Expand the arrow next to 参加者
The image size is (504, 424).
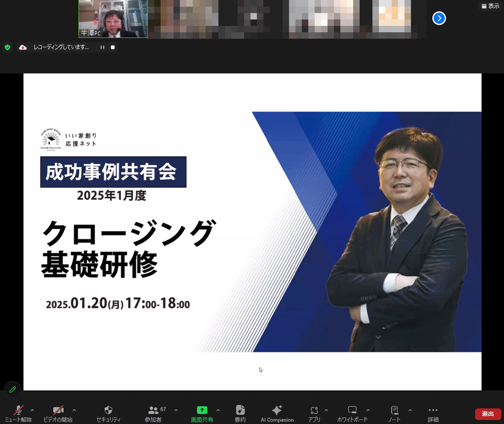click(x=176, y=410)
